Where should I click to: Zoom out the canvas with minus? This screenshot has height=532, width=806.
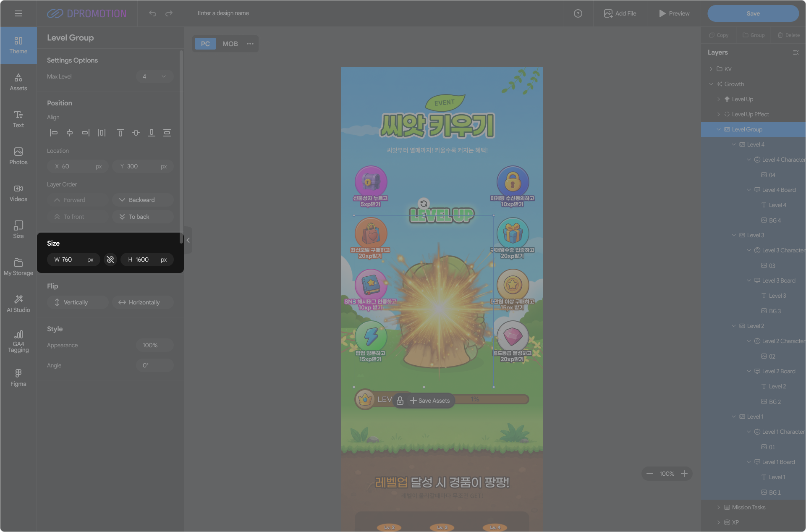[650, 474]
